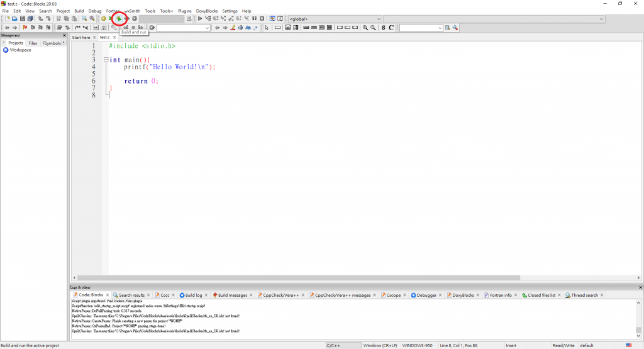Image resolution: width=644 pixels, height=349 pixels.
Task: Zoom out of the editor
Action: click(x=373, y=28)
